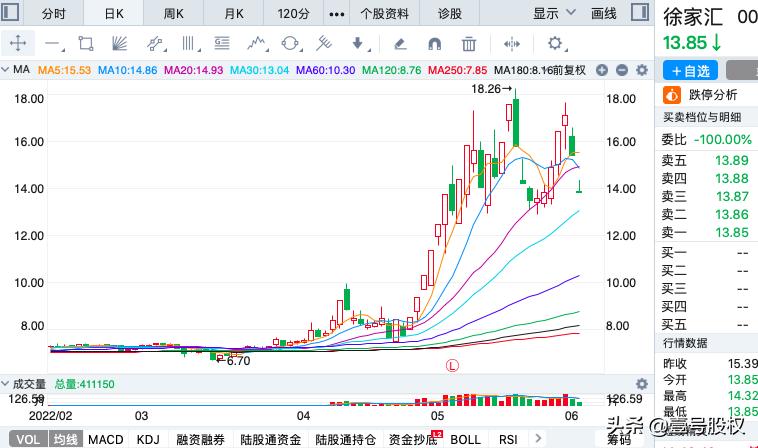
Task: Open 跌停分析 link
Action: tap(713, 95)
